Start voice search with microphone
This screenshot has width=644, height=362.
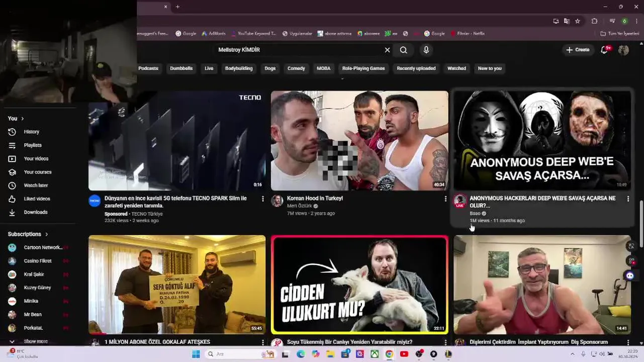426,50
